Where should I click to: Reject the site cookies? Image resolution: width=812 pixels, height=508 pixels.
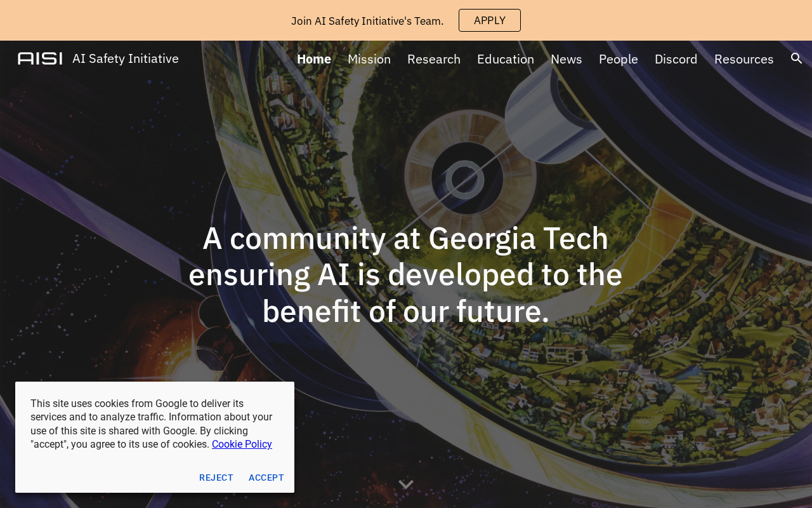pyautogui.click(x=216, y=478)
